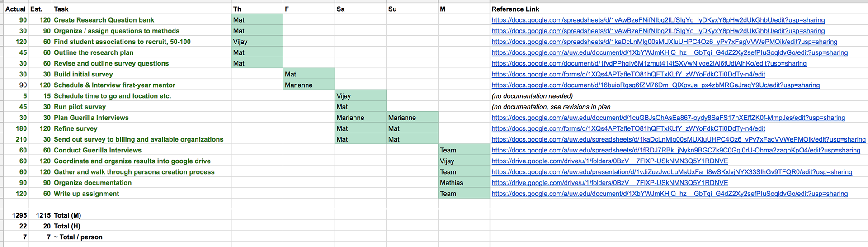Open the Write up assignment document link
This screenshot has height=247, width=868.
(669, 194)
